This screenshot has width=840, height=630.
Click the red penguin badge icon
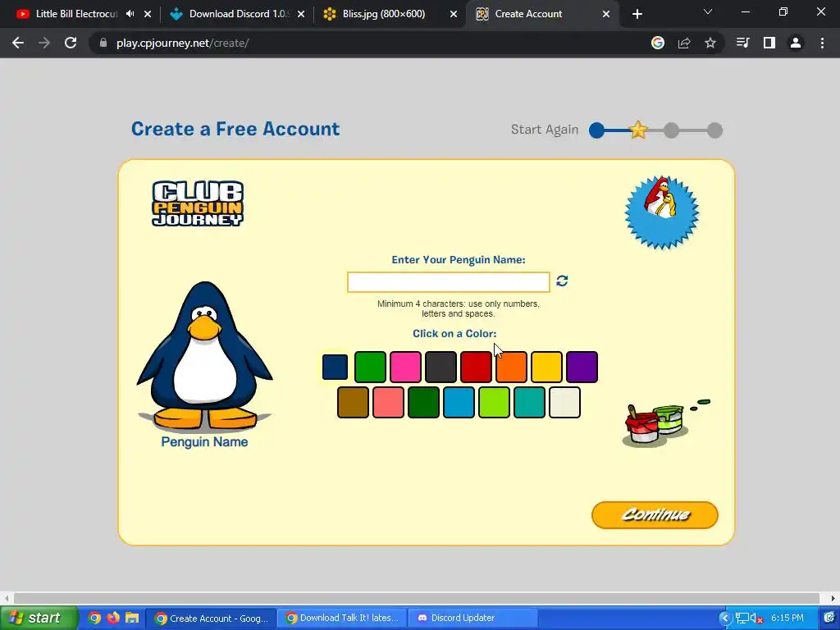click(x=662, y=212)
